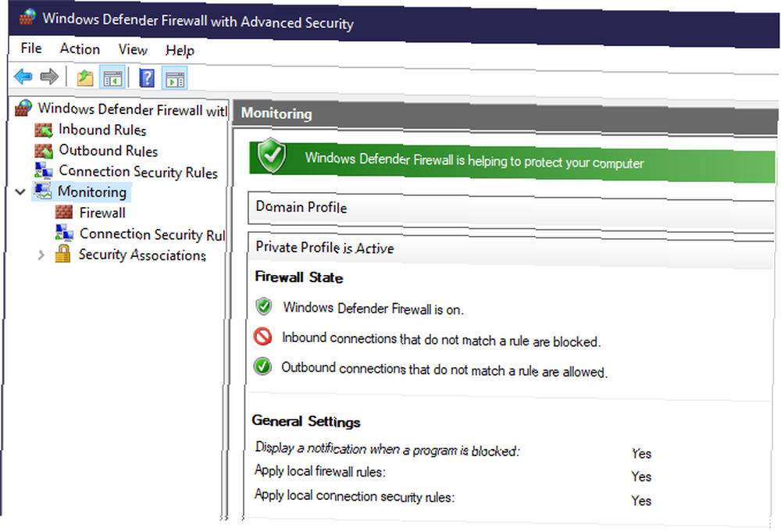Click the Yes value for connection security rules

pos(641,501)
